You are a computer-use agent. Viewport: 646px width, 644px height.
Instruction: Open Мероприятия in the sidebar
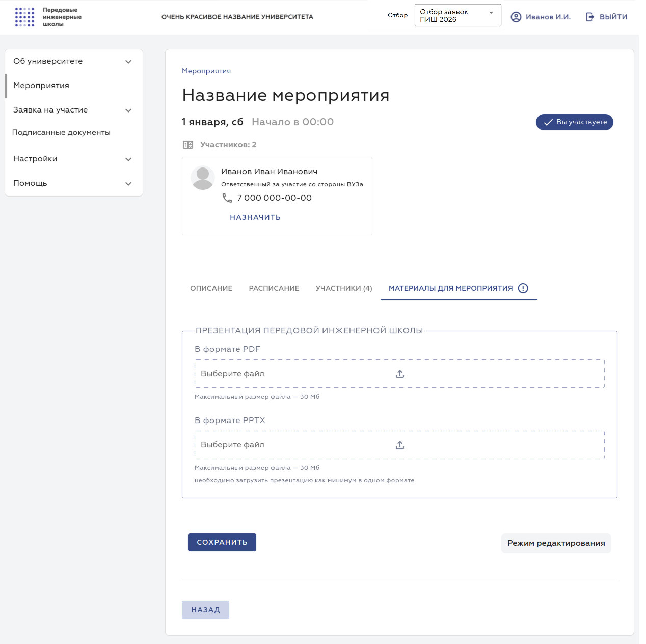(x=74, y=86)
